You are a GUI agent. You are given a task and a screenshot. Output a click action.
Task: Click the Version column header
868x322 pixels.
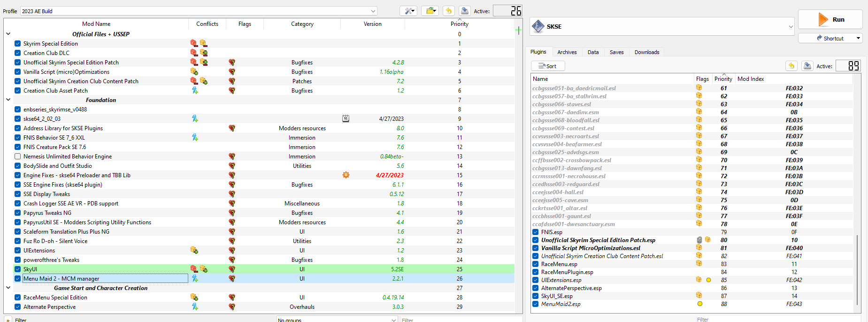[x=372, y=24]
